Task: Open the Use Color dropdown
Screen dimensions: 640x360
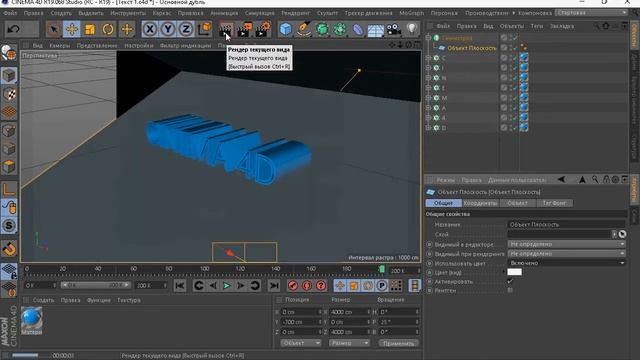Action: click(567, 263)
